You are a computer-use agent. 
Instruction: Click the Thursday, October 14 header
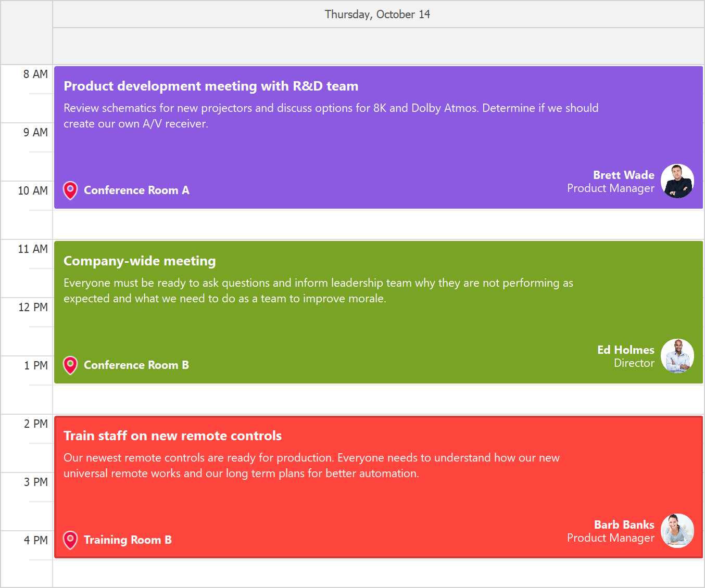coord(378,14)
